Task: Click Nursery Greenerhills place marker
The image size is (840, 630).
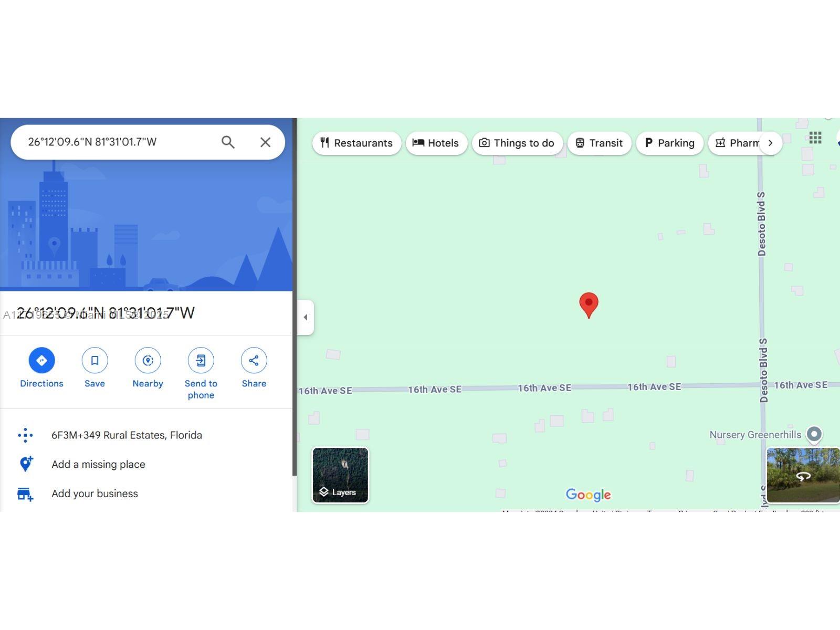Action: [x=814, y=435]
